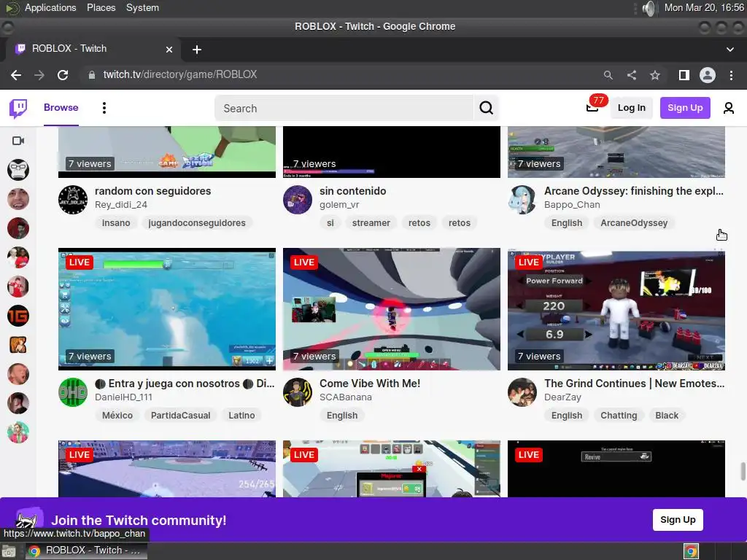Open the 1G logo channel in sidebar
Image resolution: width=747 pixels, height=560 pixels.
click(x=18, y=316)
